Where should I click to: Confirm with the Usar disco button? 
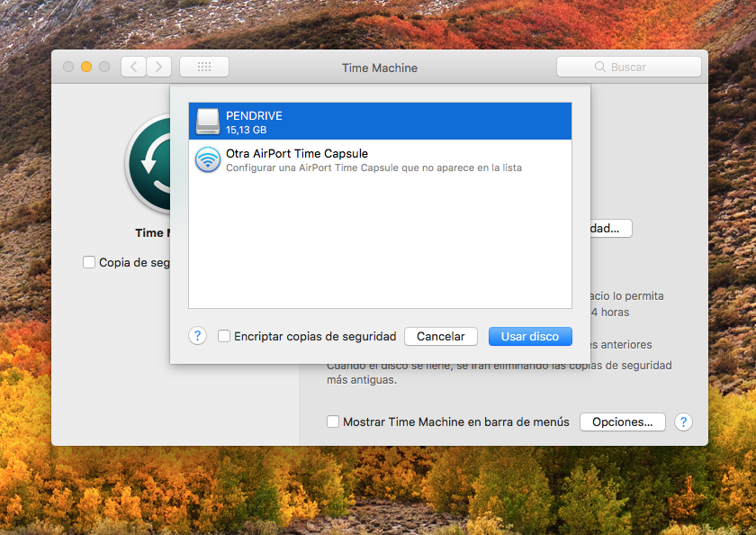point(530,336)
